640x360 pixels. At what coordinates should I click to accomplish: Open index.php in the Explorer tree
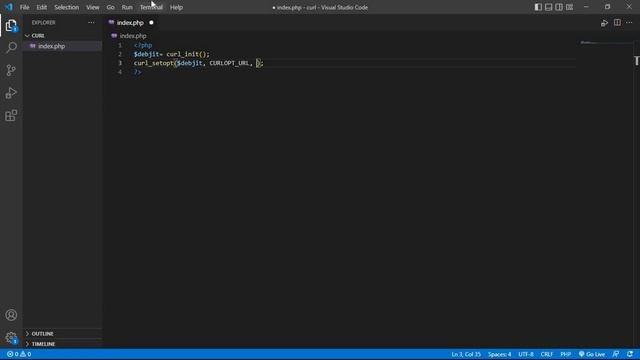point(51,46)
